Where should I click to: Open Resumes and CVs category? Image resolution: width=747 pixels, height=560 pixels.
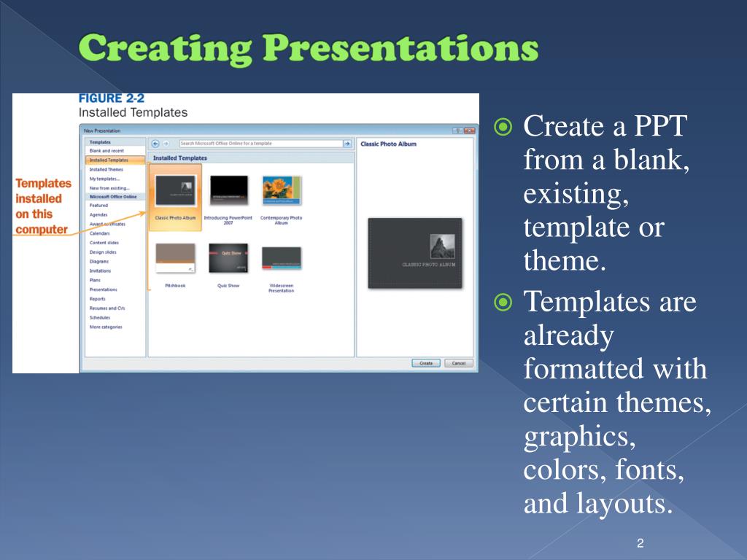click(107, 308)
